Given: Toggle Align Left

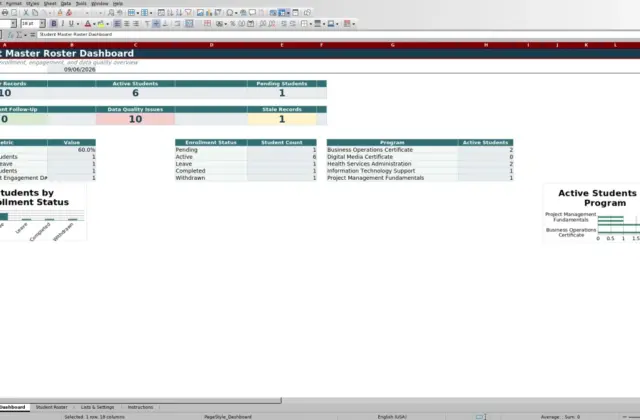Looking at the screenshot, I should coord(117,24).
